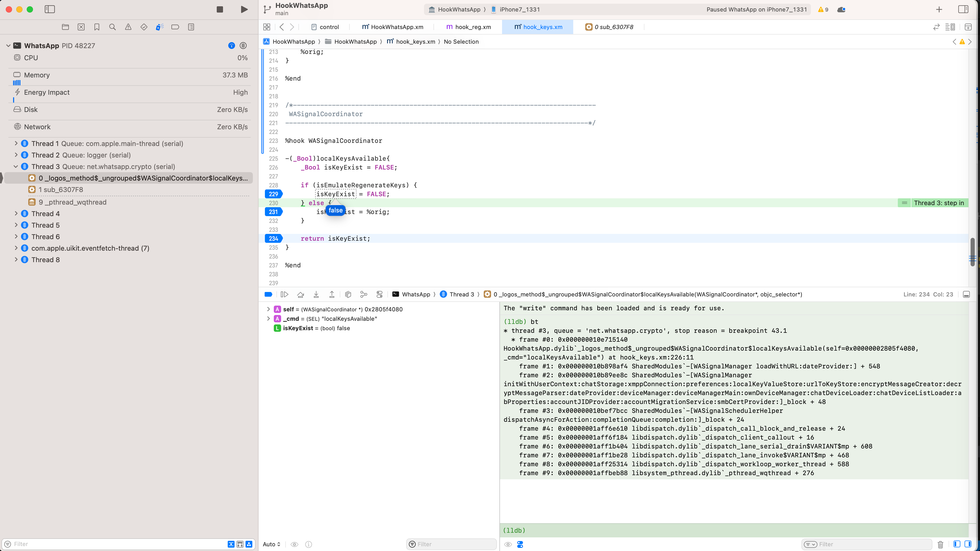The image size is (980, 551).
Task: Expand the self WASignalCoordinator variable
Action: [x=269, y=309]
